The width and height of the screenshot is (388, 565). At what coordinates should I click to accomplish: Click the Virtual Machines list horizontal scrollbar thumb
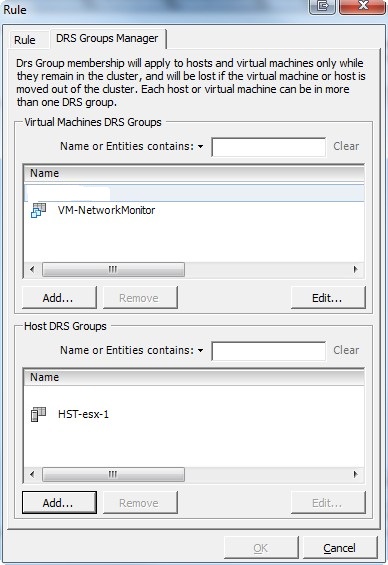point(113,270)
